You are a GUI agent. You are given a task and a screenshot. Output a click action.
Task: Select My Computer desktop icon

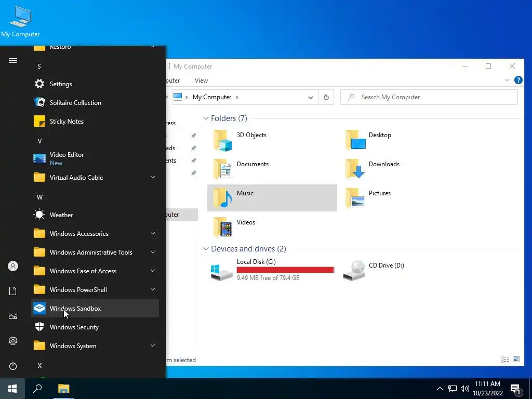20,21
